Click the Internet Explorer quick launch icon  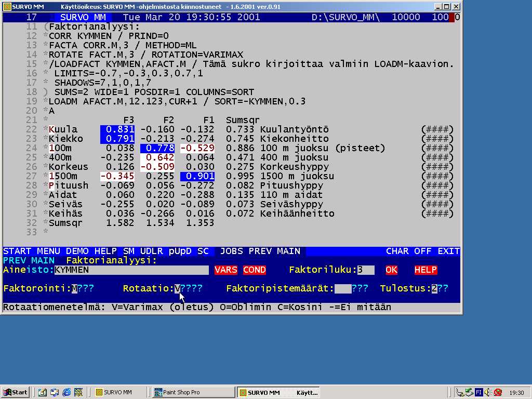coord(66,392)
